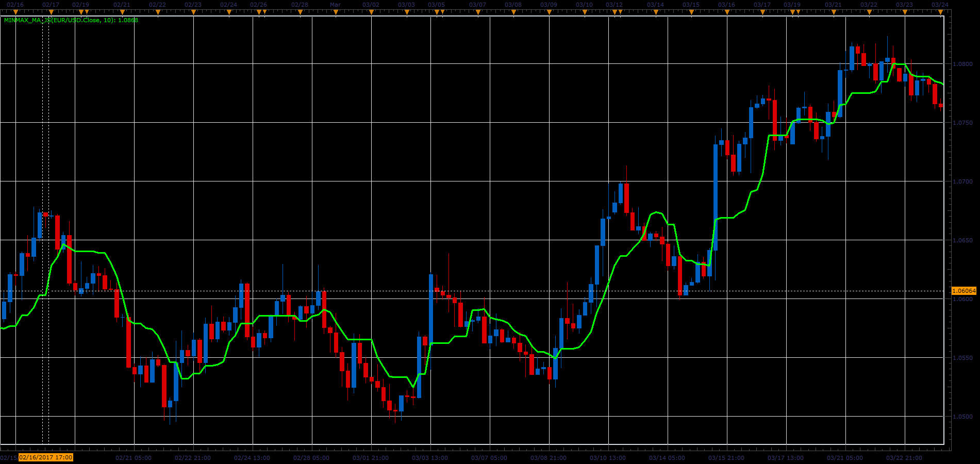Viewport: 980px width, 464px height.
Task: Click the orange 1.06064 current price tag
Action: click(x=964, y=291)
